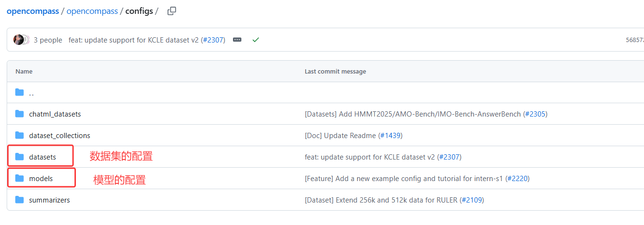Open #2307 link in datasets row

[x=449, y=157]
